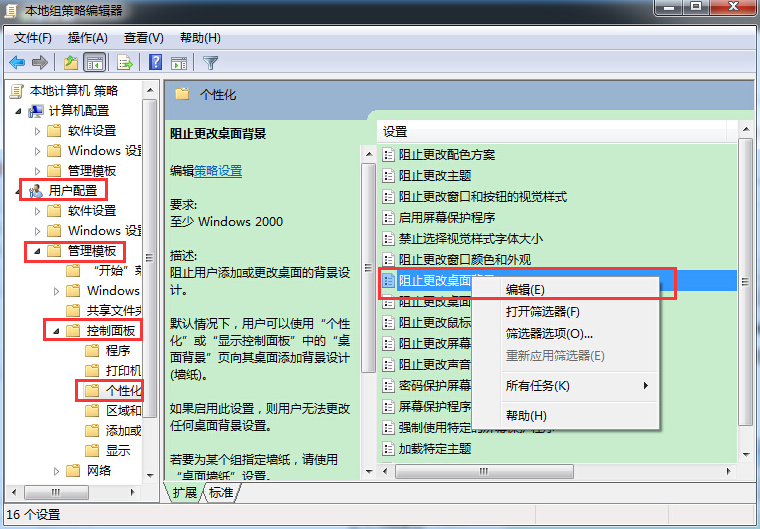Switch to the 标准 tab at the bottom
The image size is (760, 529).
tap(221, 493)
